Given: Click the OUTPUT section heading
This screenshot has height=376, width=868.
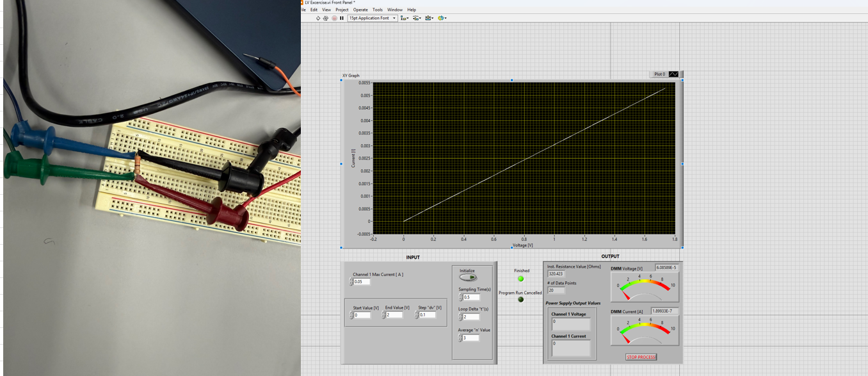Looking at the screenshot, I should click(x=610, y=256).
